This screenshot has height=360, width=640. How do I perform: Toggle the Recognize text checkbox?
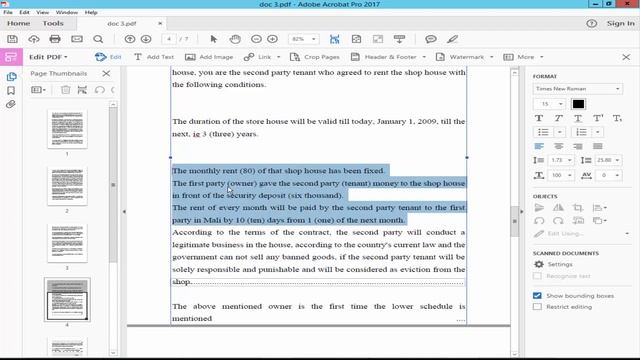point(537,276)
